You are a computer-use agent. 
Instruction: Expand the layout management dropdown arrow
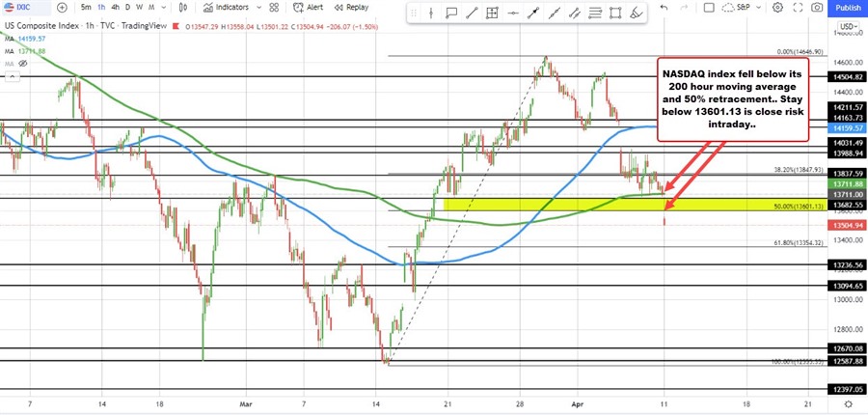pos(758,7)
